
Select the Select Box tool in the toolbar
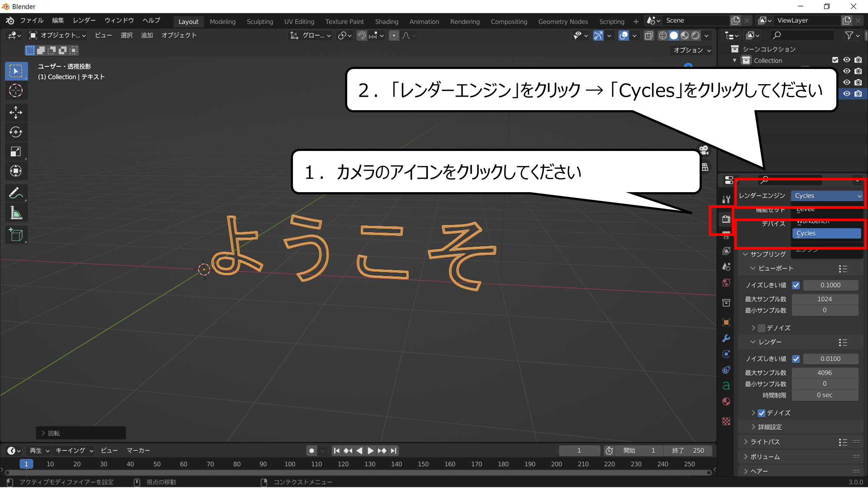[x=16, y=71]
